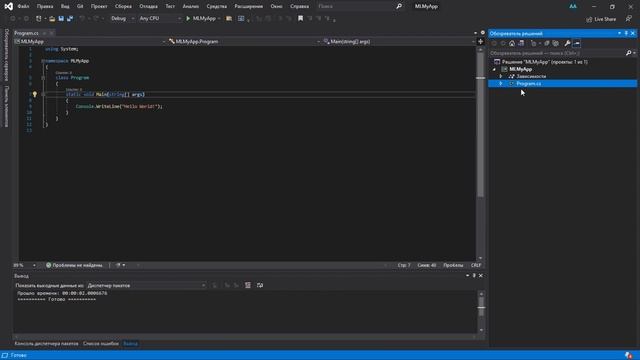Viewport: 640px width, 360px height.
Task: Start debugging with MLMyApp run button
Action: click(x=200, y=18)
